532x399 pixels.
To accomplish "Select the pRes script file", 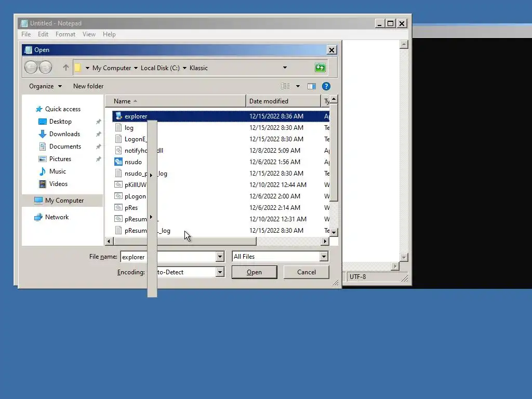I will point(131,208).
